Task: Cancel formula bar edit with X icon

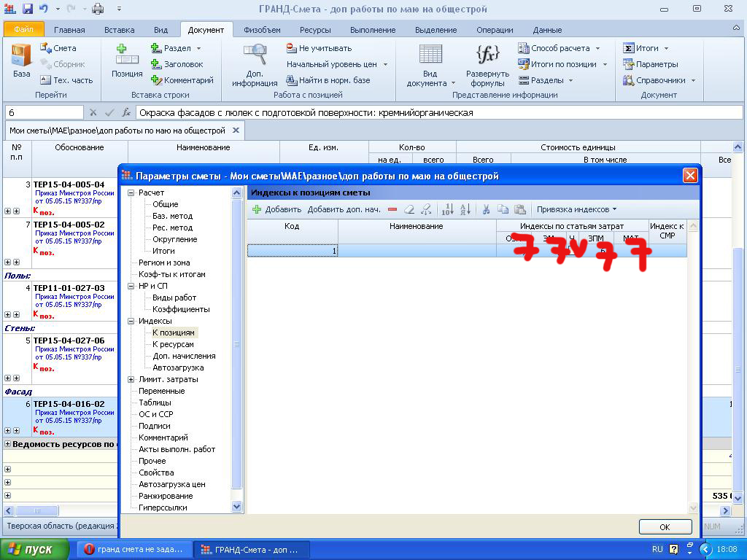Action: [93, 113]
